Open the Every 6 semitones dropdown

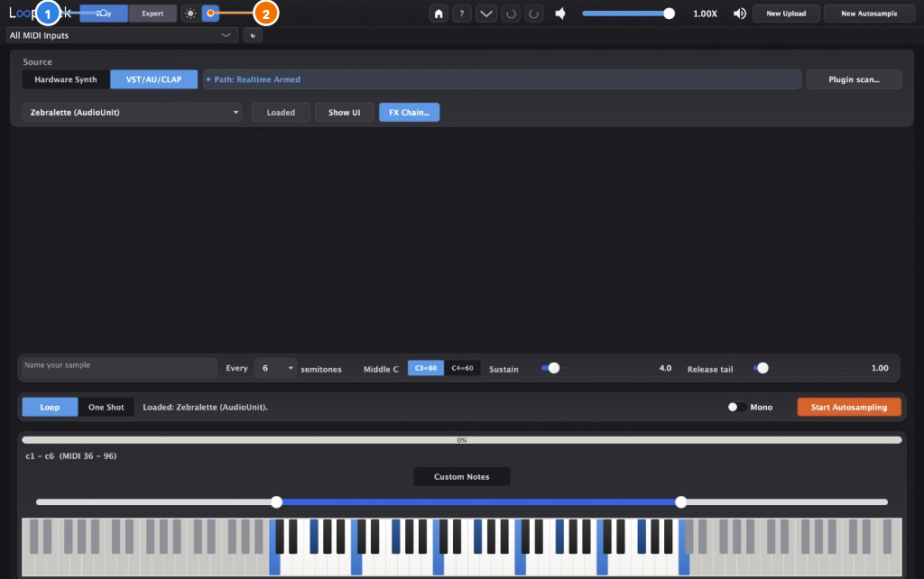pyautogui.click(x=275, y=368)
